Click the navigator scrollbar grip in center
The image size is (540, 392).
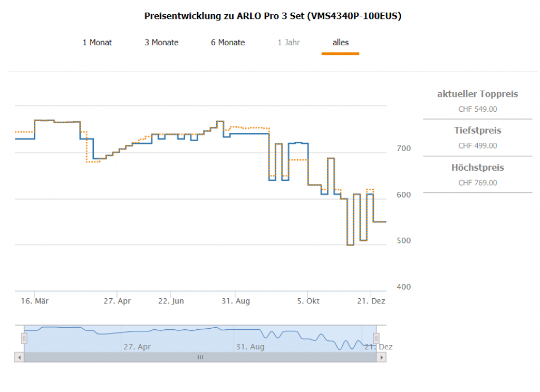pyautogui.click(x=200, y=357)
